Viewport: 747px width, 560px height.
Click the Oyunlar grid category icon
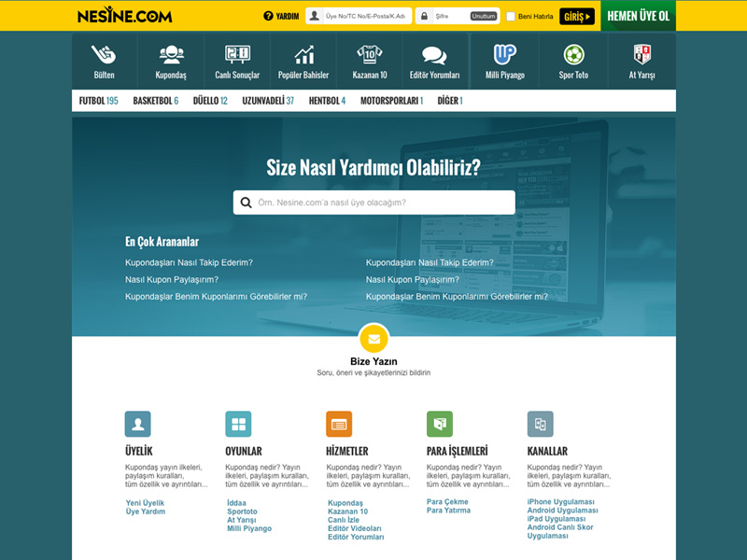238,424
